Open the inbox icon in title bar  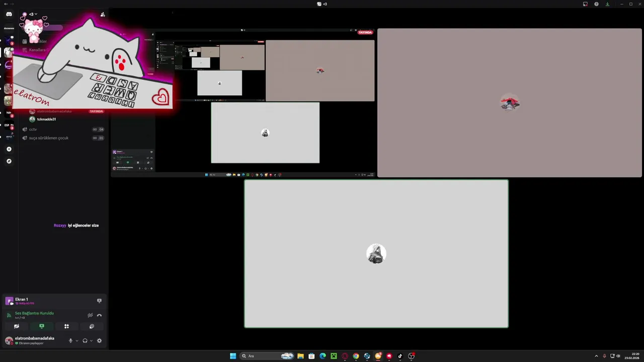[585, 4]
